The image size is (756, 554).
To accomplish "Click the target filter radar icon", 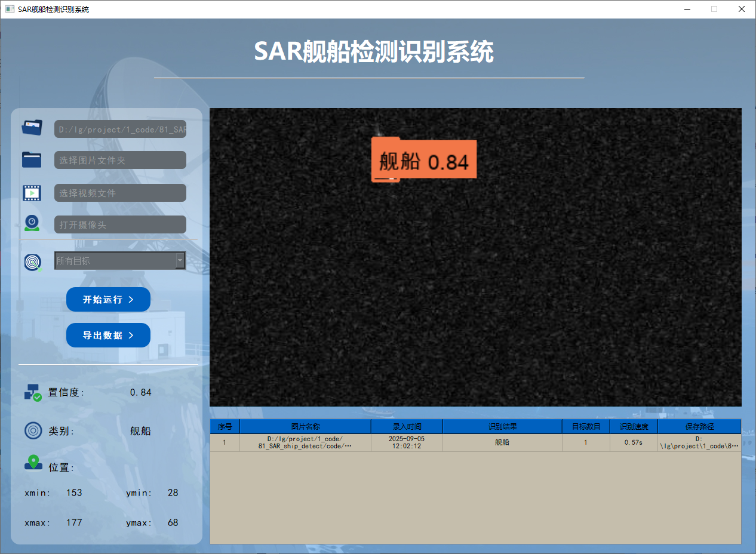I will 33,261.
